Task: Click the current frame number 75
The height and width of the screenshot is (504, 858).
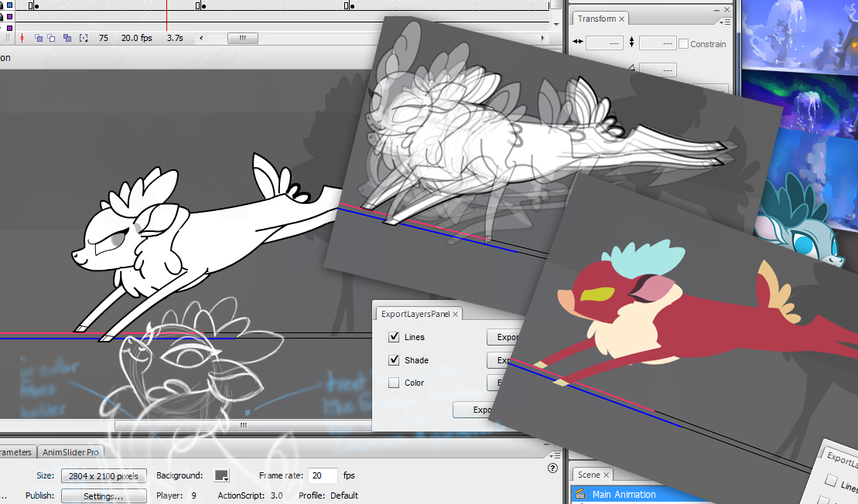Action: point(104,38)
